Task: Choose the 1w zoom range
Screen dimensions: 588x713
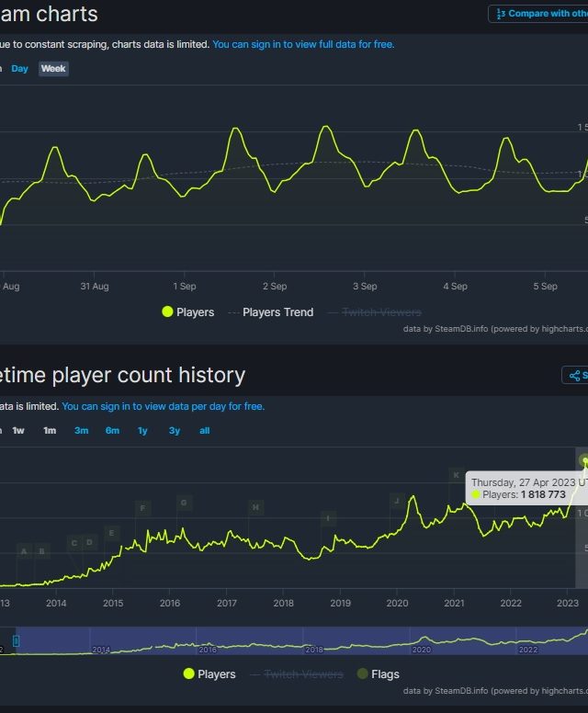Action: point(18,431)
